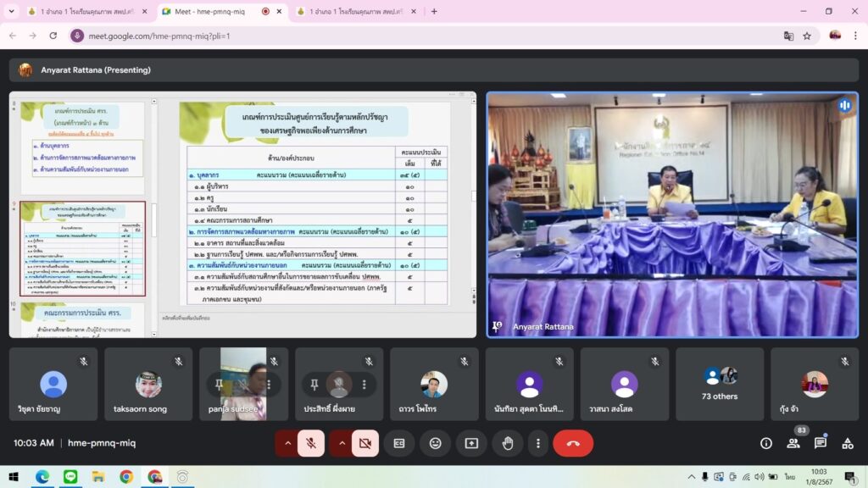Turn on the camera in the call bar
This screenshot has height=488, width=868.
pyautogui.click(x=365, y=443)
